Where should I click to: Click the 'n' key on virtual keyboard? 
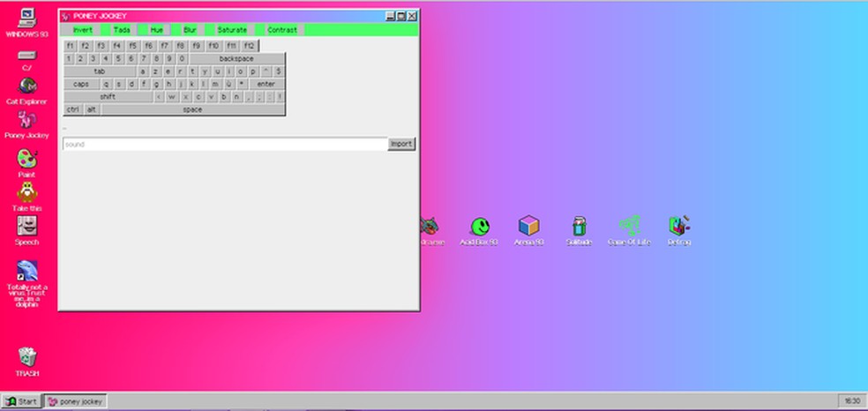click(x=236, y=97)
